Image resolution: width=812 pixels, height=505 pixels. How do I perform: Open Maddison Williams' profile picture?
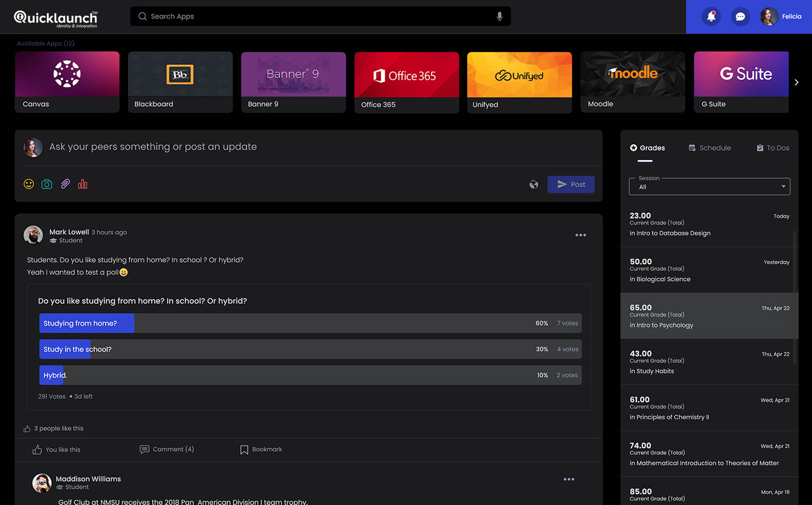pos(42,482)
